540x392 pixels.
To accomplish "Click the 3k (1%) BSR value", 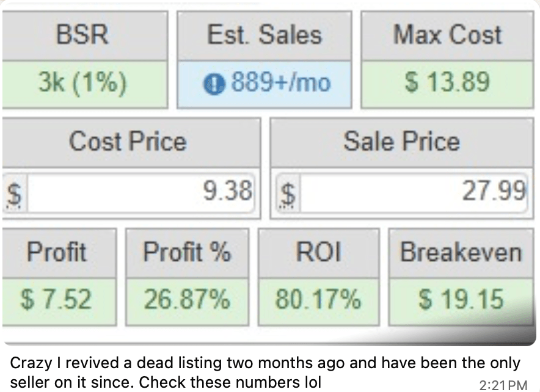I will [x=83, y=82].
